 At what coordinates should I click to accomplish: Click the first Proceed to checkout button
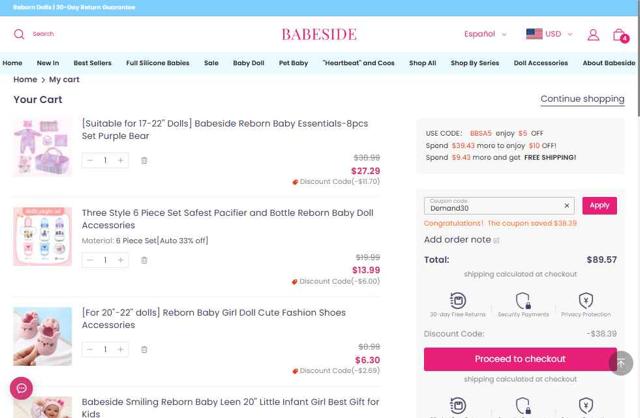coord(520,359)
